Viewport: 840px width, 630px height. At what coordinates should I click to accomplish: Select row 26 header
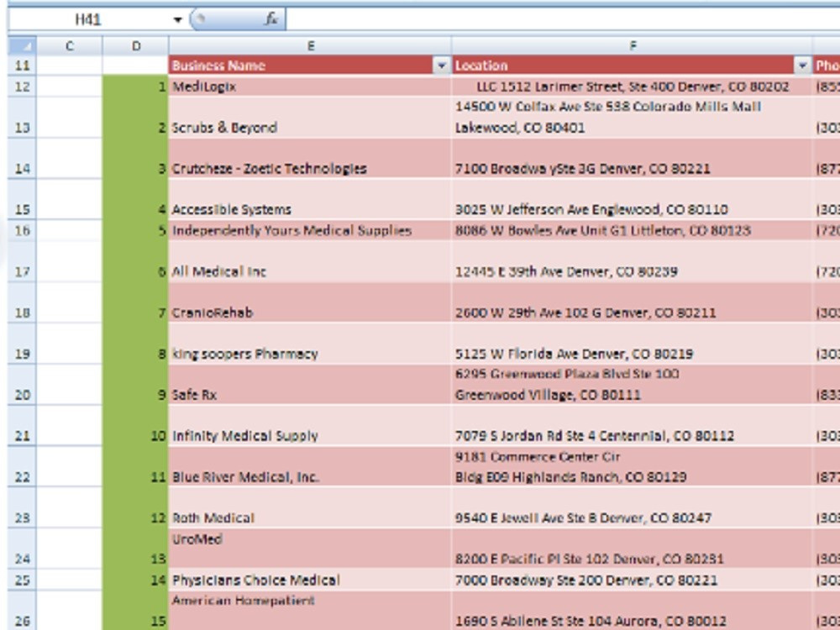22,611
